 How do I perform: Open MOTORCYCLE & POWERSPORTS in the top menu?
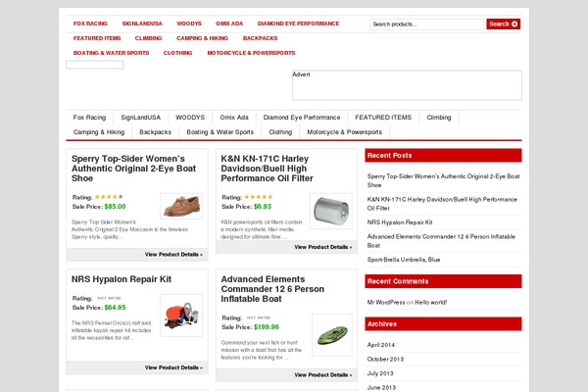(x=251, y=53)
